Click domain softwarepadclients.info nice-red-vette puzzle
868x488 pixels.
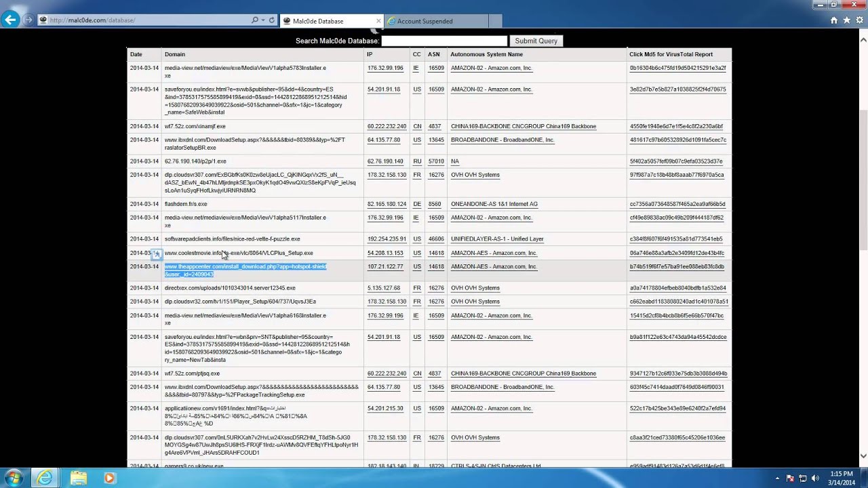click(232, 239)
